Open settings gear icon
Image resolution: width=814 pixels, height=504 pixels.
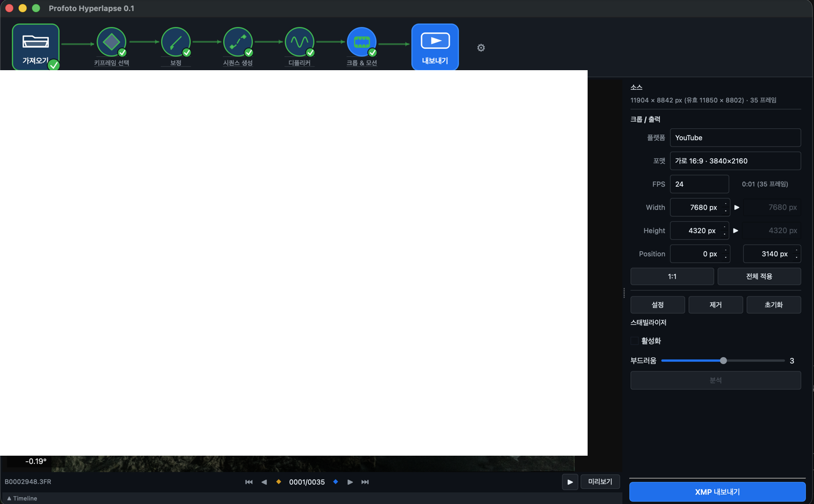pos(481,48)
